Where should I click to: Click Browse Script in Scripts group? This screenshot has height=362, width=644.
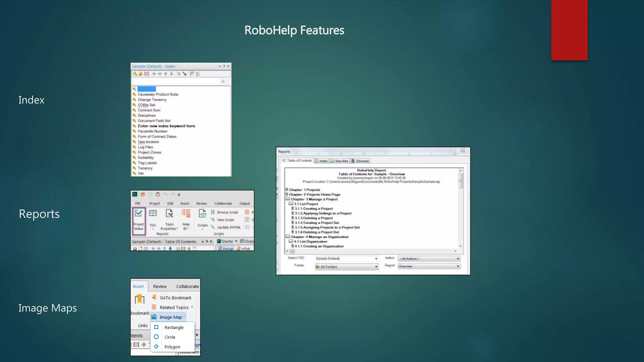tap(225, 212)
